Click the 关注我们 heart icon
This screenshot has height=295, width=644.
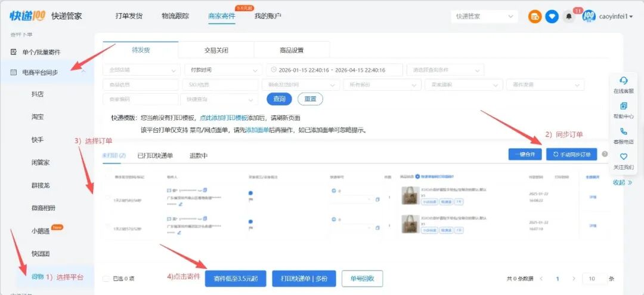pyautogui.click(x=624, y=157)
